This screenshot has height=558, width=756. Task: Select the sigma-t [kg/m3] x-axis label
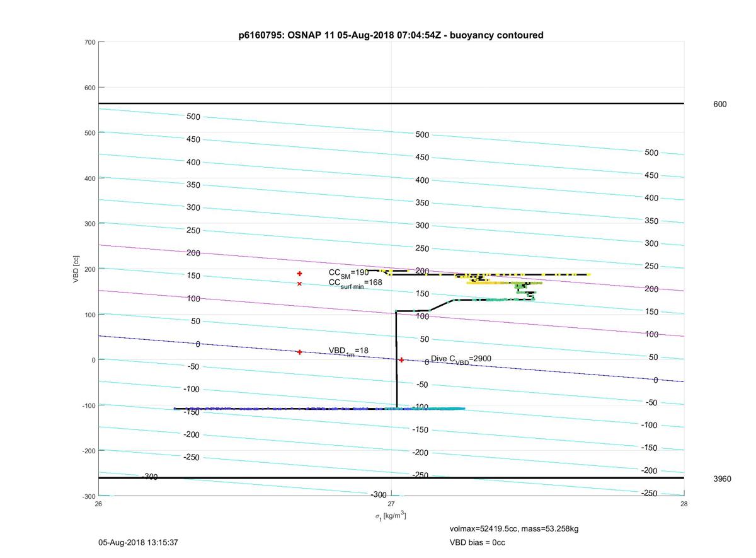[391, 516]
